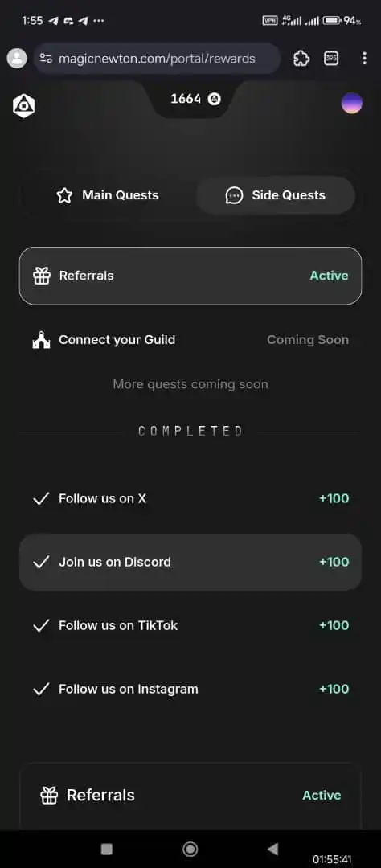Open the browser tab switcher icon

pyautogui.click(x=331, y=58)
